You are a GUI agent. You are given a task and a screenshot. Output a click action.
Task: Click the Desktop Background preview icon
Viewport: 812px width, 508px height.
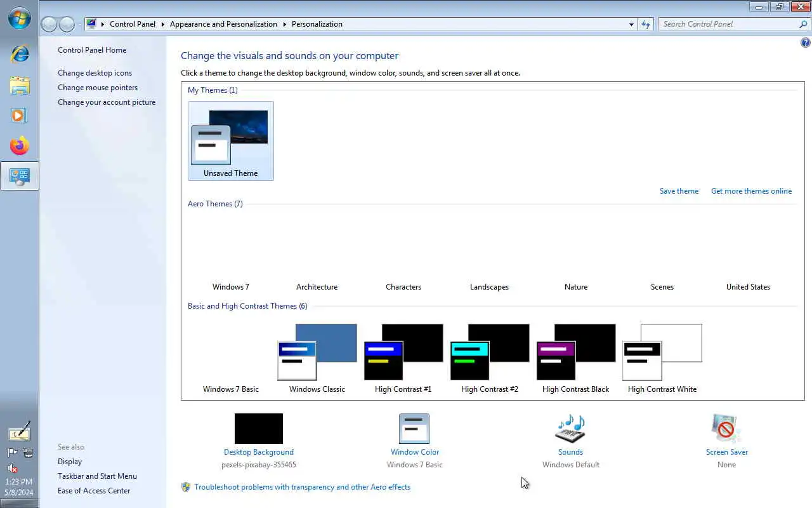(x=259, y=429)
